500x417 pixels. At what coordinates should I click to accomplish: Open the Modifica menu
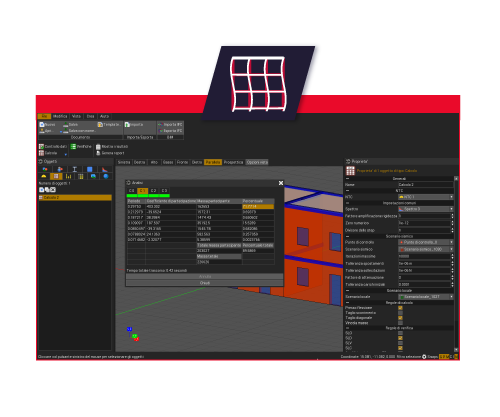point(60,116)
